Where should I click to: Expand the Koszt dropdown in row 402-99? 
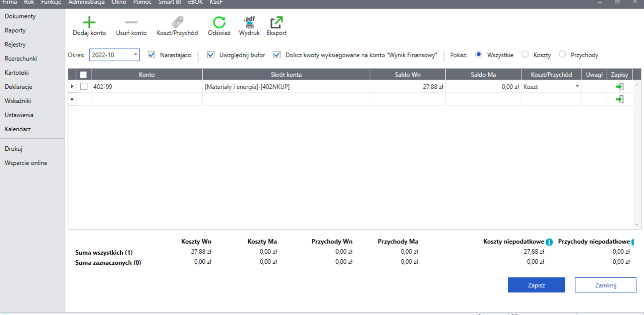click(x=577, y=87)
